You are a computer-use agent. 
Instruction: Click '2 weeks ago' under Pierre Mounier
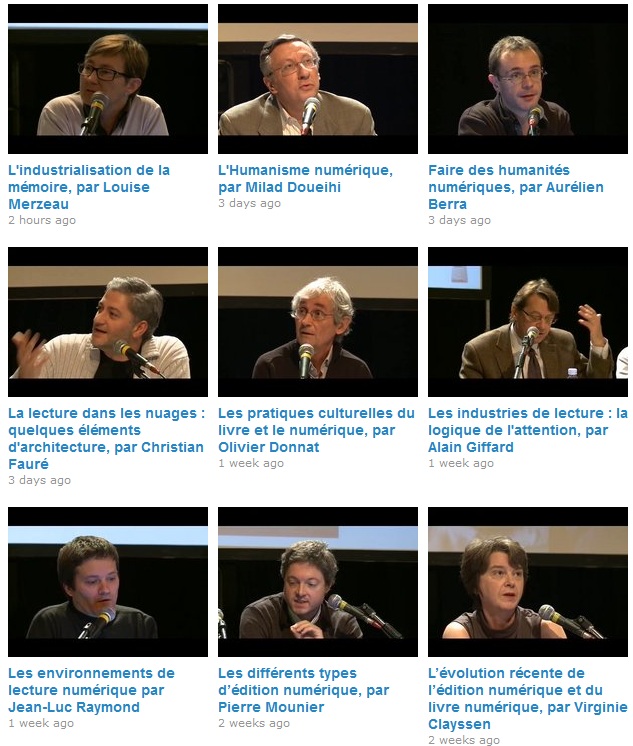pos(254,723)
